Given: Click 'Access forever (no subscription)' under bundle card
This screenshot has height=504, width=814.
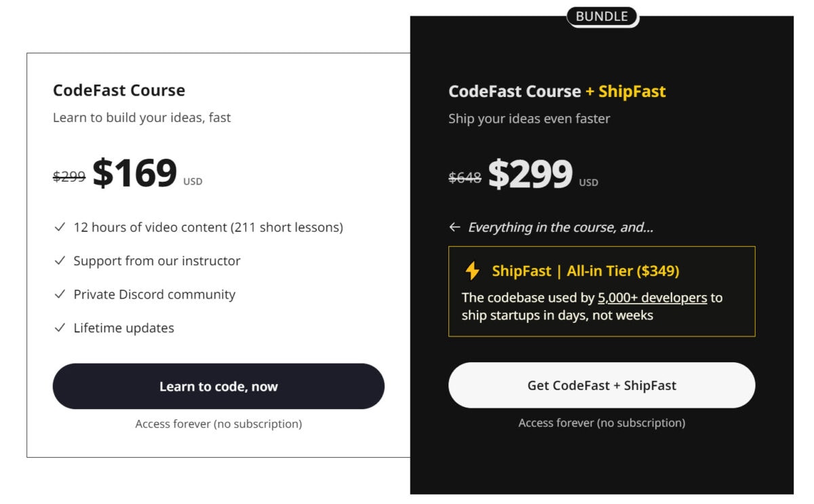Looking at the screenshot, I should coord(602,423).
